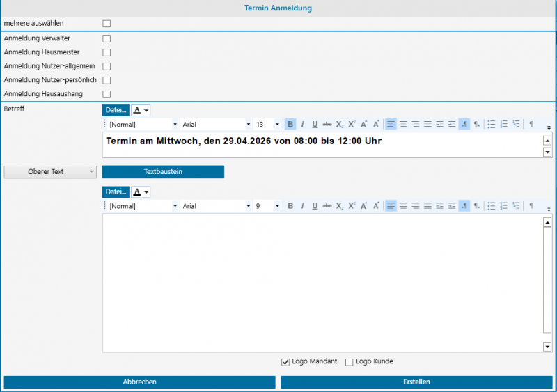
Task: Check the Logo Kunde checkbox
Action: (x=350, y=362)
